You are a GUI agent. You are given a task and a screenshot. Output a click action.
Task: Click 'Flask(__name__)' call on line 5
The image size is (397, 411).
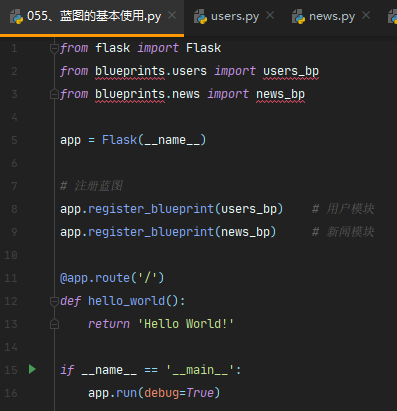[x=154, y=140]
